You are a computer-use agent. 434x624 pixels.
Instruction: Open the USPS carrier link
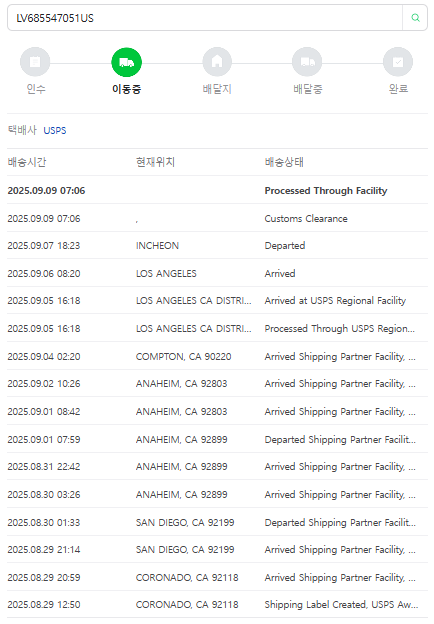tap(55, 131)
